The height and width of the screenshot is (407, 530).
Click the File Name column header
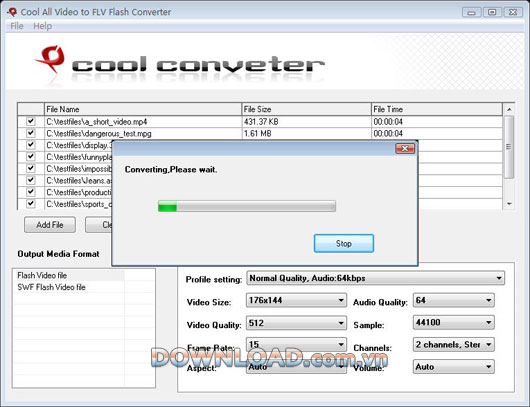click(x=143, y=109)
